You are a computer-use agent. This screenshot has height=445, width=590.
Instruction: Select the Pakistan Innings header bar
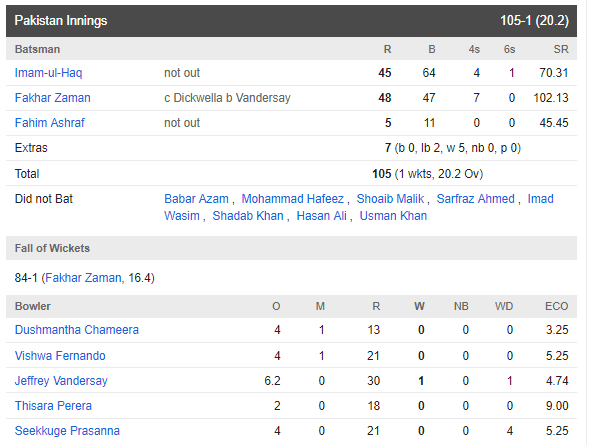(291, 21)
